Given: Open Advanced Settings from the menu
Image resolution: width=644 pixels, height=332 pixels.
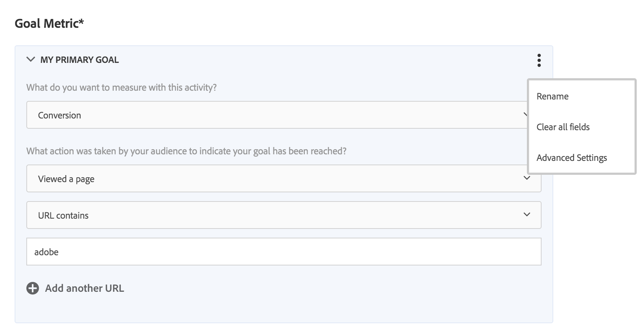Looking at the screenshot, I should (572, 158).
